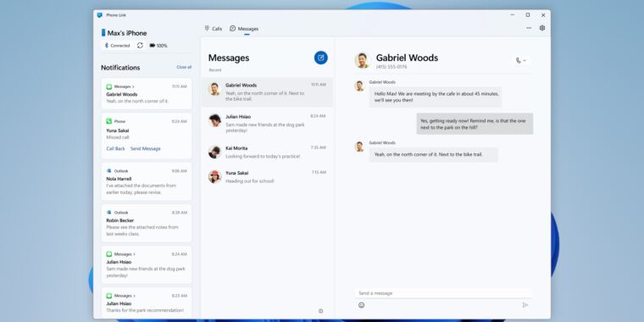Open Julian Hsiao conversation in message list
The height and width of the screenshot is (322, 644).
(267, 123)
